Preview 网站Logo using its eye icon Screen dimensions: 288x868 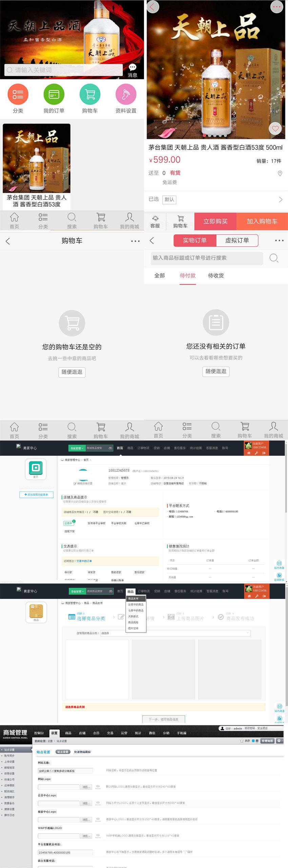(x=98, y=786)
